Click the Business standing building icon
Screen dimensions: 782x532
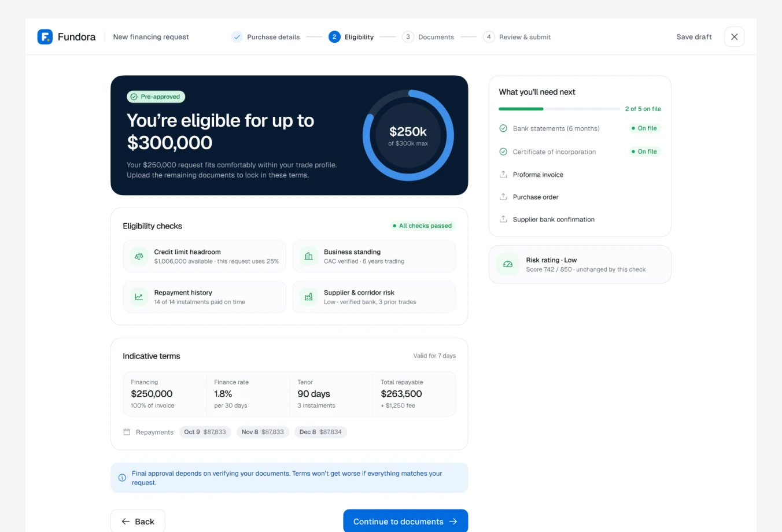pyautogui.click(x=309, y=256)
